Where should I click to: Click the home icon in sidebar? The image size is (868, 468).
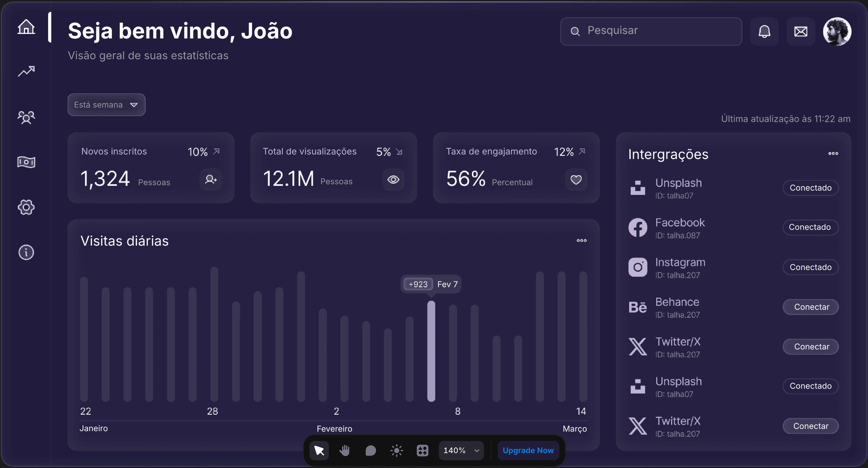point(26,27)
